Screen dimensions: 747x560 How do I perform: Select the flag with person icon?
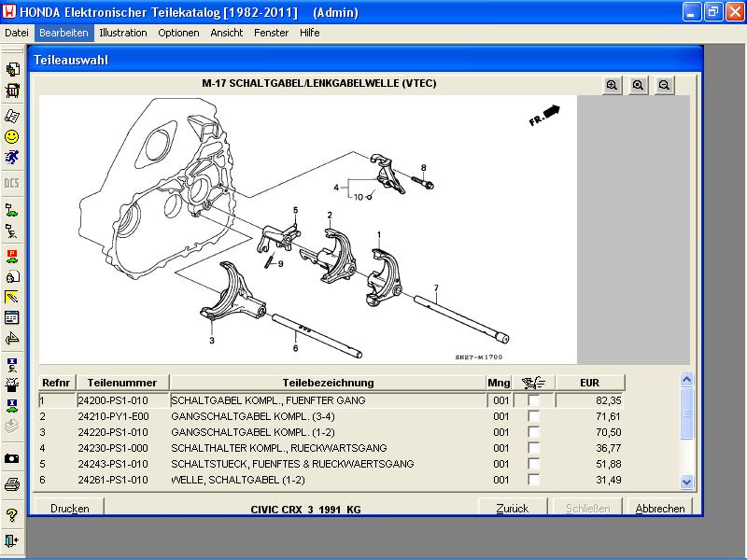(x=12, y=231)
